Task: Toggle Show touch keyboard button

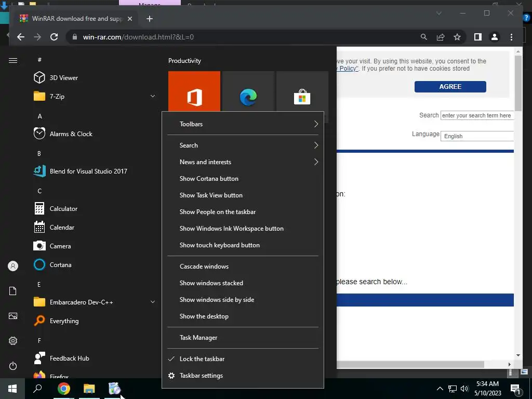Action: pos(243,245)
